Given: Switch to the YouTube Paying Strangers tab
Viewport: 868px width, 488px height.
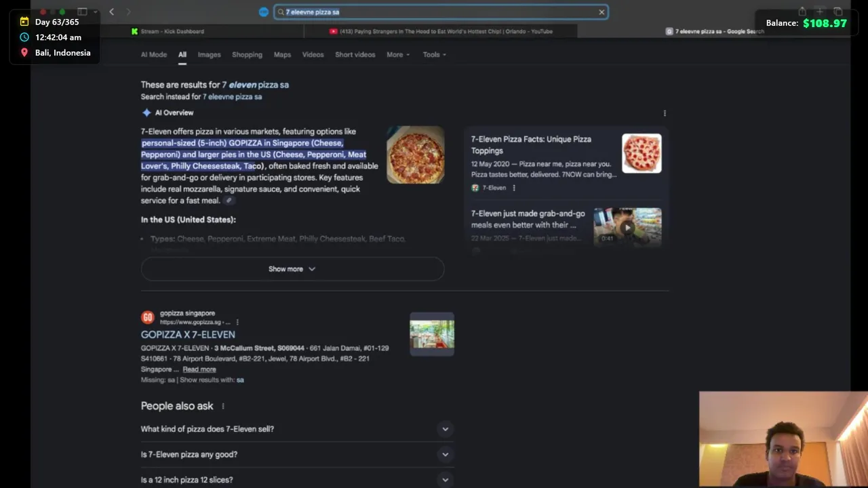Looking at the screenshot, I should point(441,31).
